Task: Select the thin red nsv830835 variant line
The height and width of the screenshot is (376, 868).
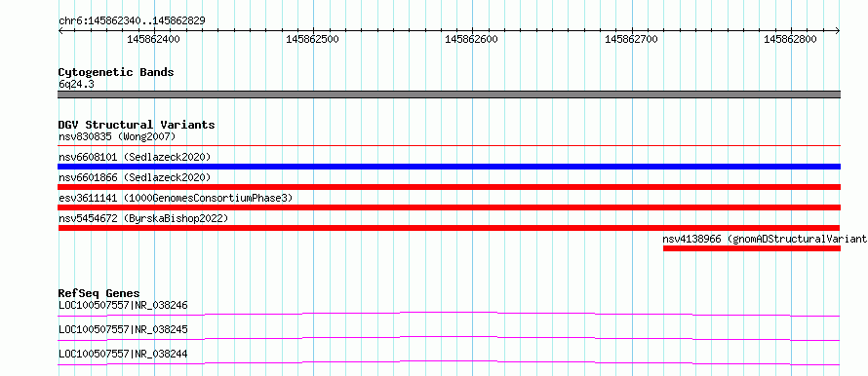Action: pyautogui.click(x=450, y=146)
